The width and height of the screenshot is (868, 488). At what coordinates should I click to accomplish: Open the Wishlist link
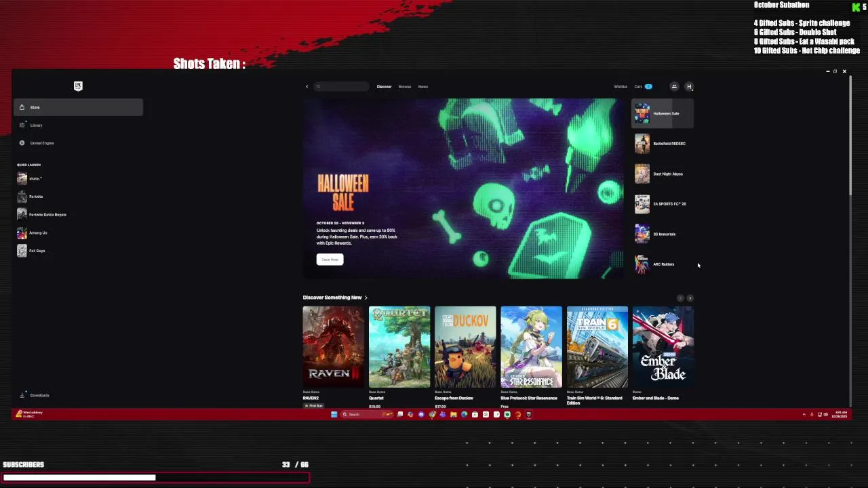(620, 87)
